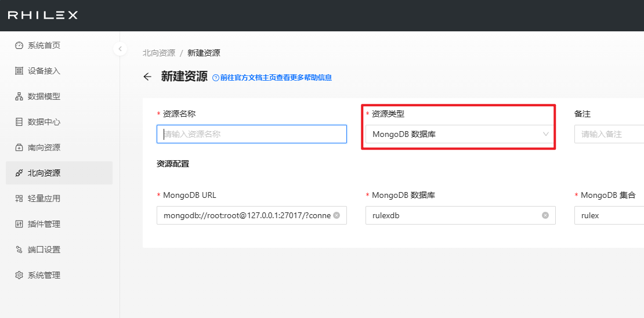The height and width of the screenshot is (318, 644).
Task: Click the 设备接入 sidebar icon
Action: (19, 71)
